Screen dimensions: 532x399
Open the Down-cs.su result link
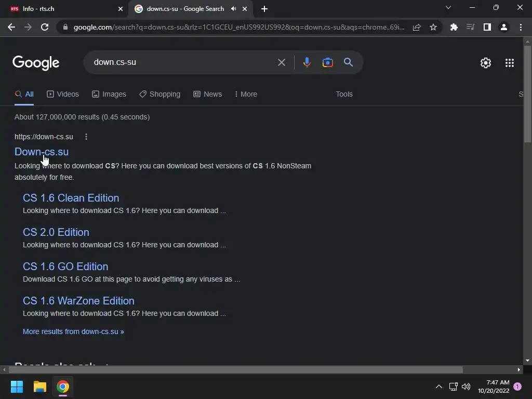(42, 152)
